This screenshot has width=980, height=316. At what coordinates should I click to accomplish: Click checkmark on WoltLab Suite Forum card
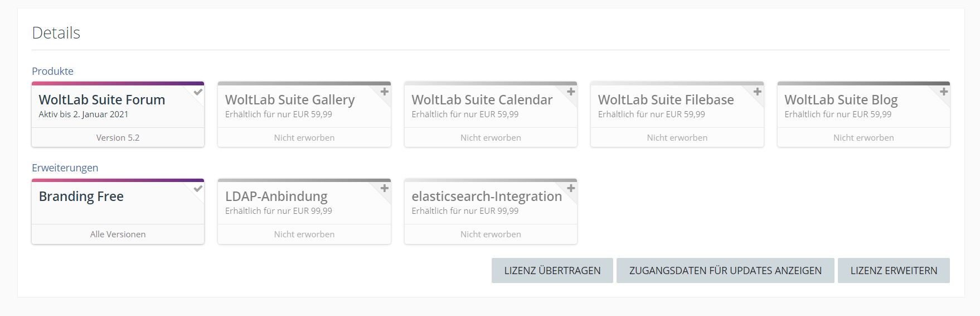point(198,92)
